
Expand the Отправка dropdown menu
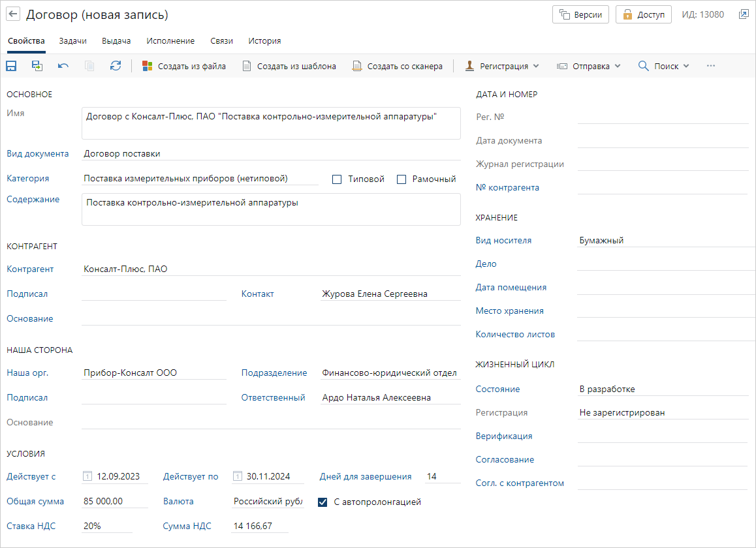click(588, 66)
